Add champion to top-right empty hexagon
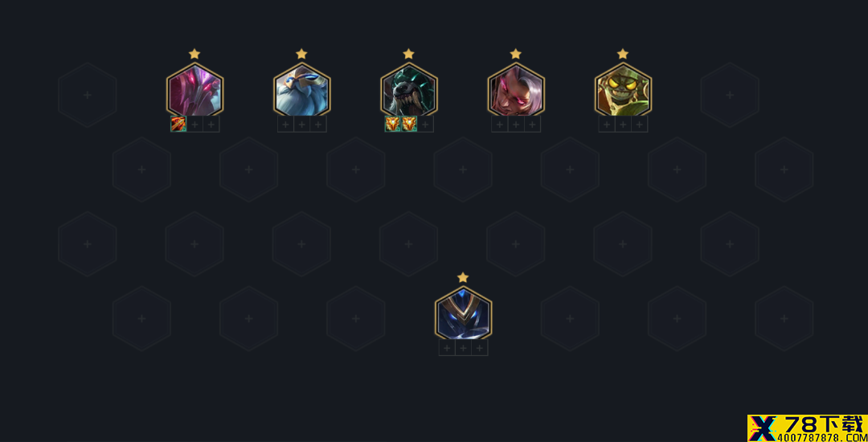 (x=730, y=95)
